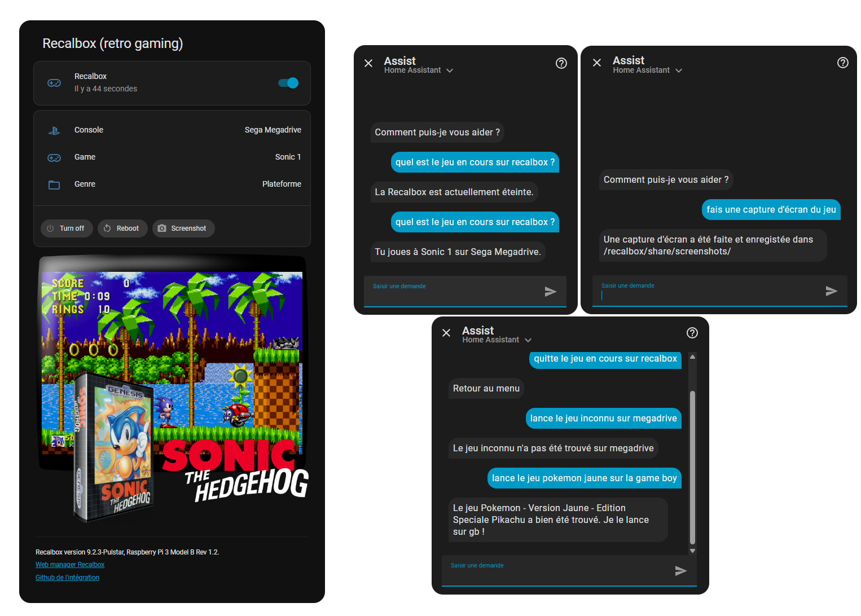Open the Github de l'intégration link
Image resolution: width=861 pixels, height=616 pixels.
(67, 578)
